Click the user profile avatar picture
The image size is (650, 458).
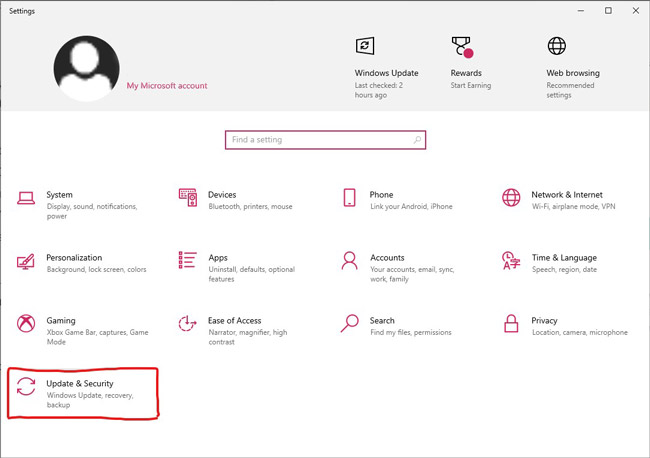point(86,68)
